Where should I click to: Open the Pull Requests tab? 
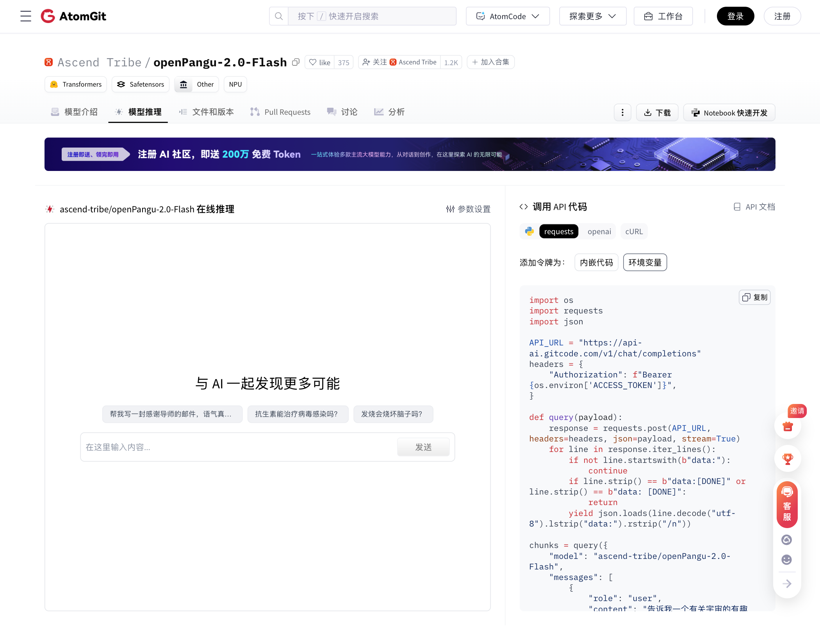pyautogui.click(x=280, y=112)
